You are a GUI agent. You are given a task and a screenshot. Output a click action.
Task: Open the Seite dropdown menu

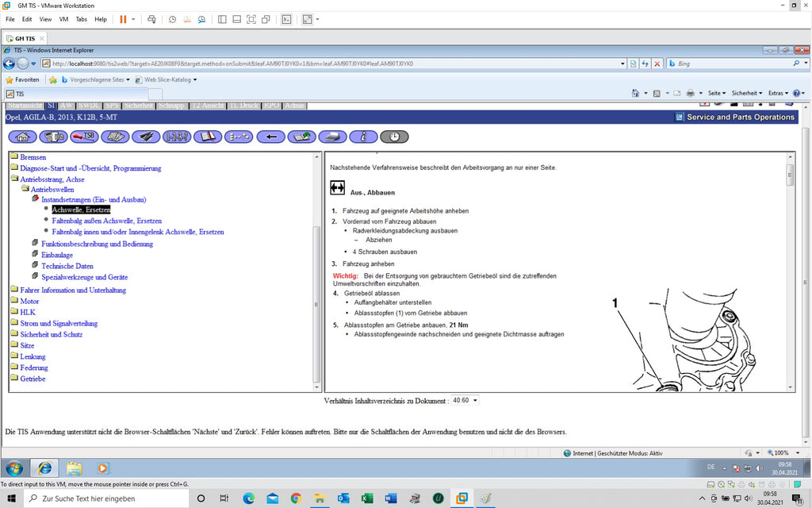click(x=717, y=94)
